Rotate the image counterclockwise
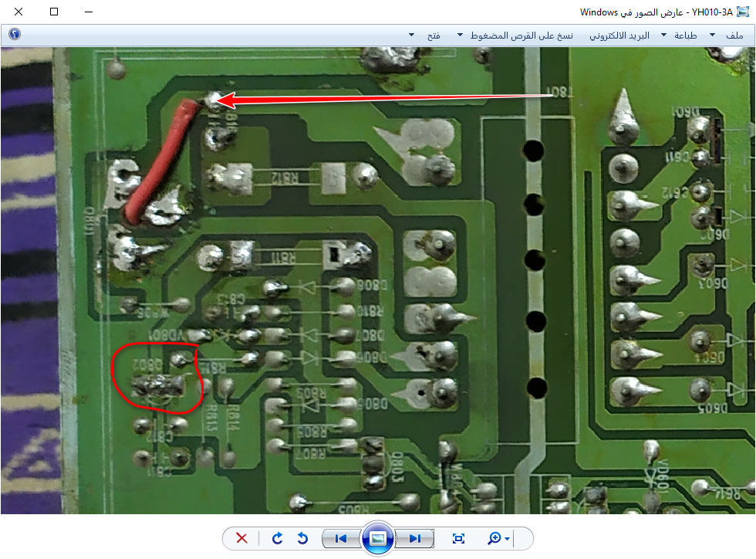This screenshot has height=559, width=756. click(x=302, y=538)
